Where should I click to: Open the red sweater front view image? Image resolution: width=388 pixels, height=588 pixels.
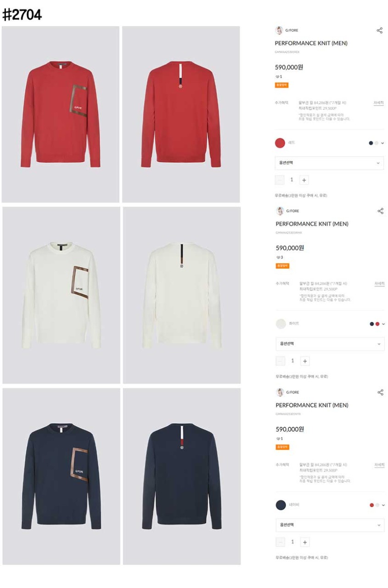tap(60, 114)
